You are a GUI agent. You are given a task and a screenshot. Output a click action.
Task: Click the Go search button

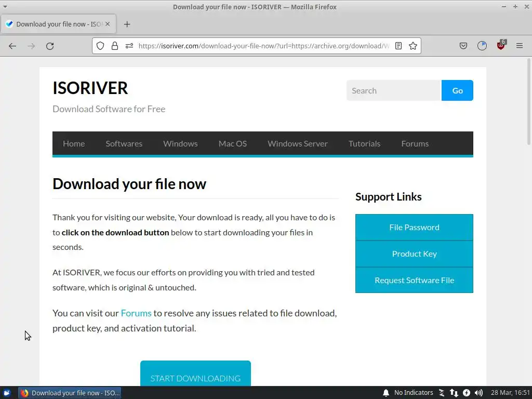[x=457, y=90]
